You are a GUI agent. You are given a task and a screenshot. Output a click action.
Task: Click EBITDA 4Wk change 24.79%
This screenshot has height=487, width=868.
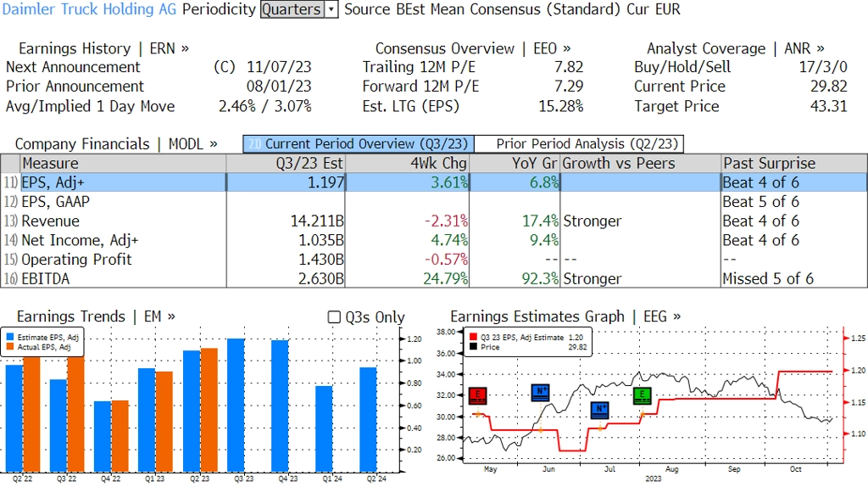coord(446,278)
